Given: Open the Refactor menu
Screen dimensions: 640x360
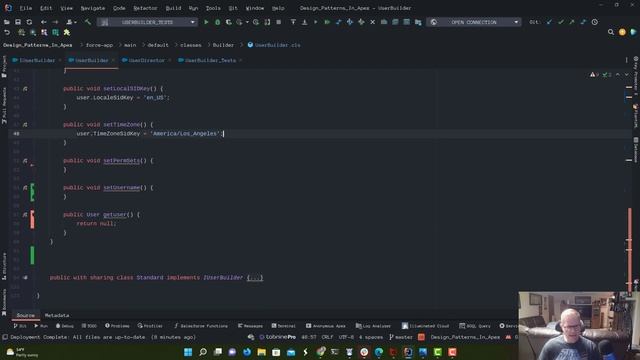Looking at the screenshot, I should (x=145, y=8).
